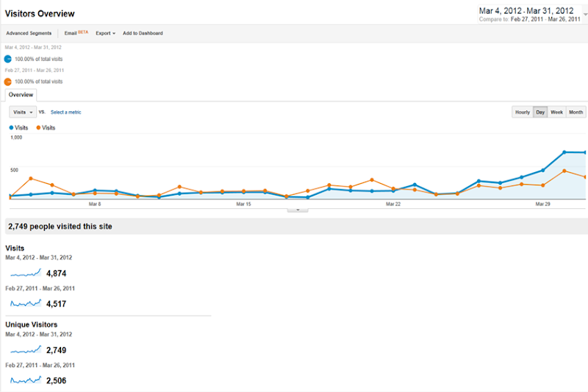This screenshot has width=588, height=392.
Task: Click Add to Dashboard
Action: 143,33
